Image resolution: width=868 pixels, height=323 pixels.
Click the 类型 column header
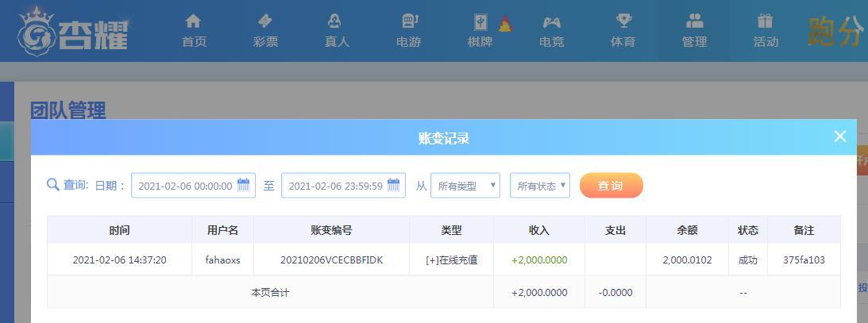point(452,230)
